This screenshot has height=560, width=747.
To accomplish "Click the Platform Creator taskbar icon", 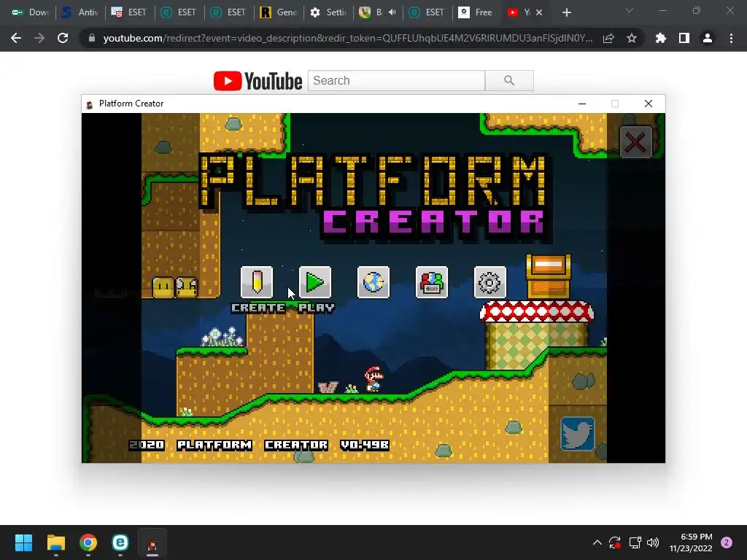I will pyautogui.click(x=152, y=543).
